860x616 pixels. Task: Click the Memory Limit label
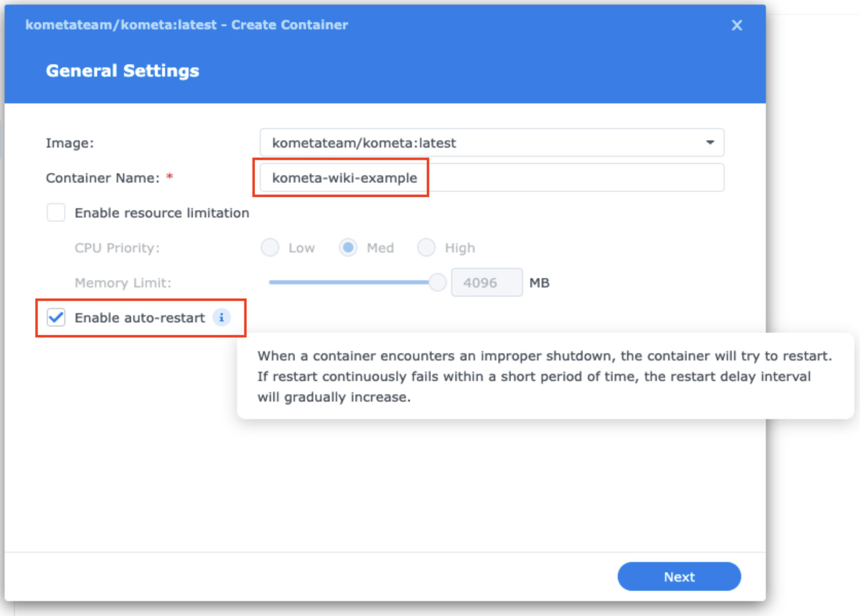(123, 283)
